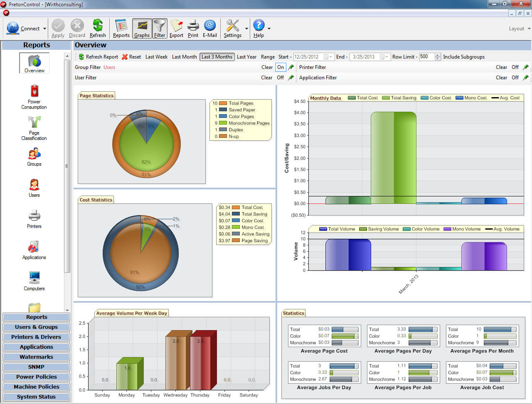The width and height of the screenshot is (532, 404).
Task: Click the sidebar scroll down arrow
Action: pos(67,310)
